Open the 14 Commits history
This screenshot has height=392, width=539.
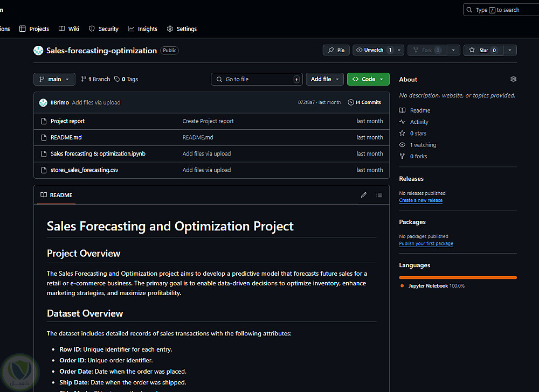[x=364, y=102]
